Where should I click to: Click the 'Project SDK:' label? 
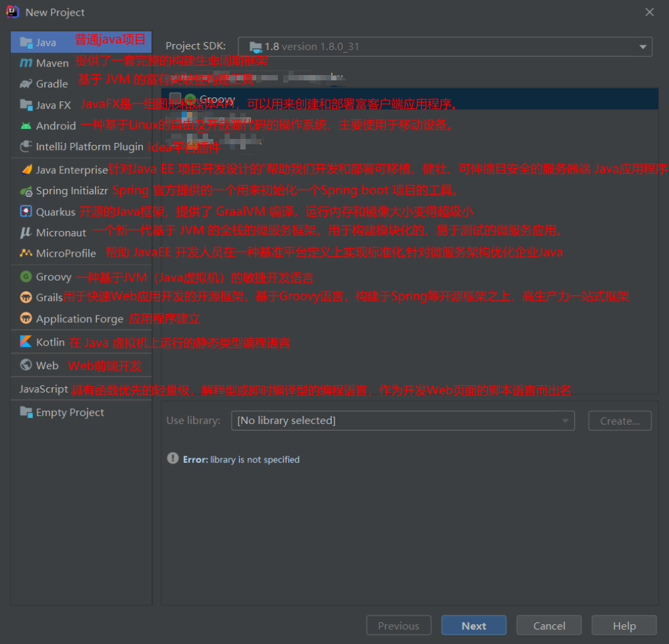tap(196, 45)
